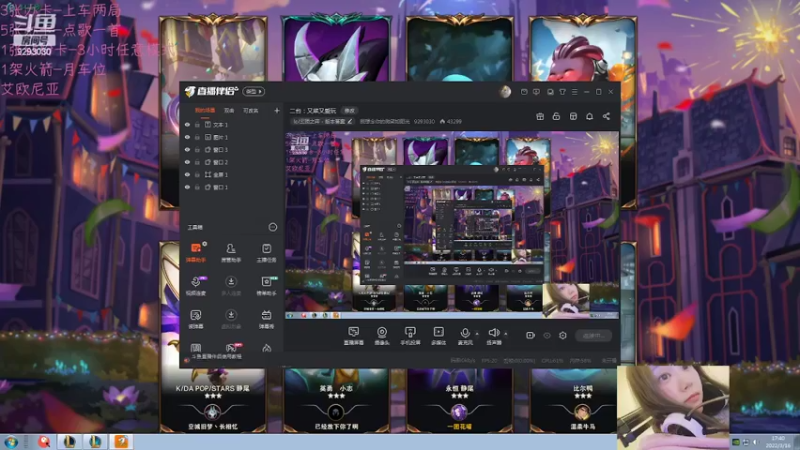Hide the 文本 1 layer with its eye
800x450 pixels.
tap(187, 124)
